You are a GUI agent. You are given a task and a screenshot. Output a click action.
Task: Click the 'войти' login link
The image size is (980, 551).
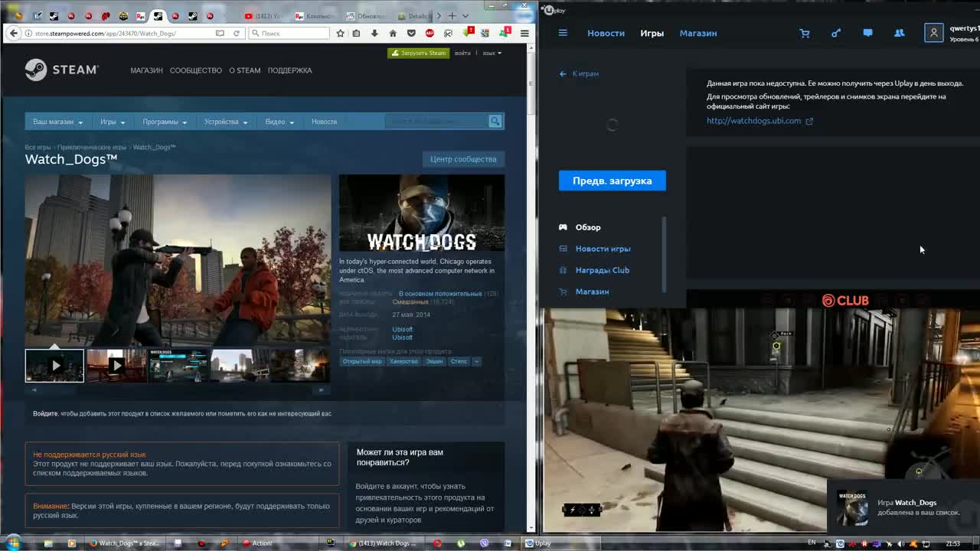tap(462, 53)
